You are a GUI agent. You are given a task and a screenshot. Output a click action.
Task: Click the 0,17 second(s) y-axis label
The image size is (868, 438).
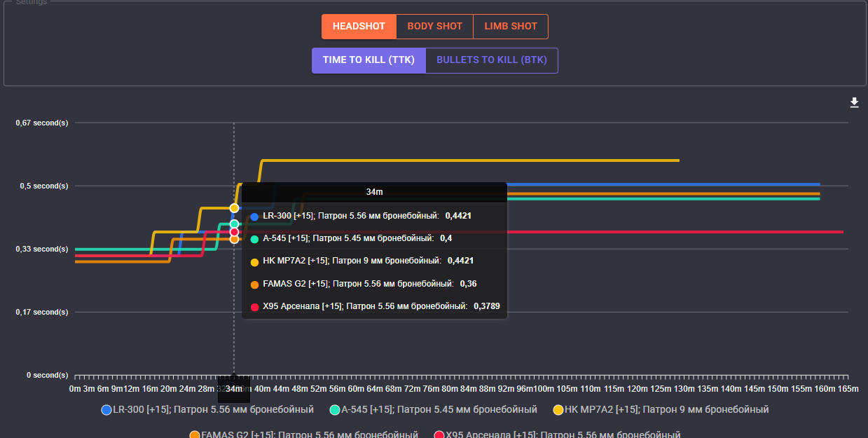tap(42, 312)
